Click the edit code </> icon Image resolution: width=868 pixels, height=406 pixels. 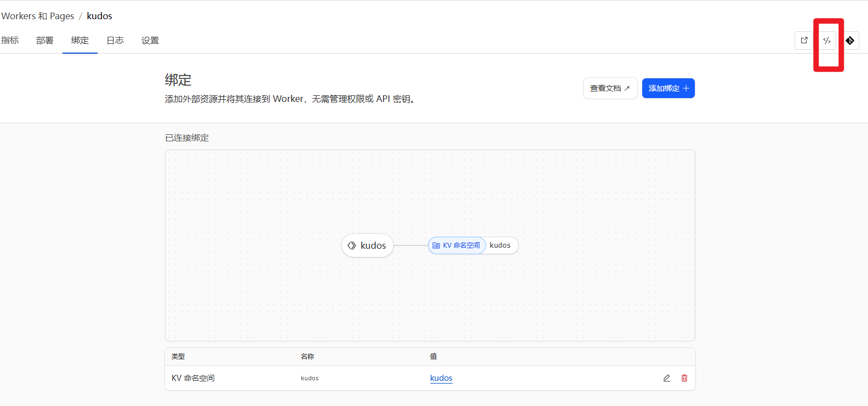(x=827, y=41)
